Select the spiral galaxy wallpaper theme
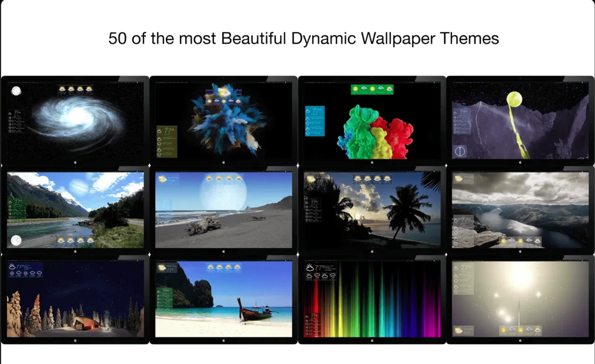This screenshot has height=364, width=595. point(75,120)
